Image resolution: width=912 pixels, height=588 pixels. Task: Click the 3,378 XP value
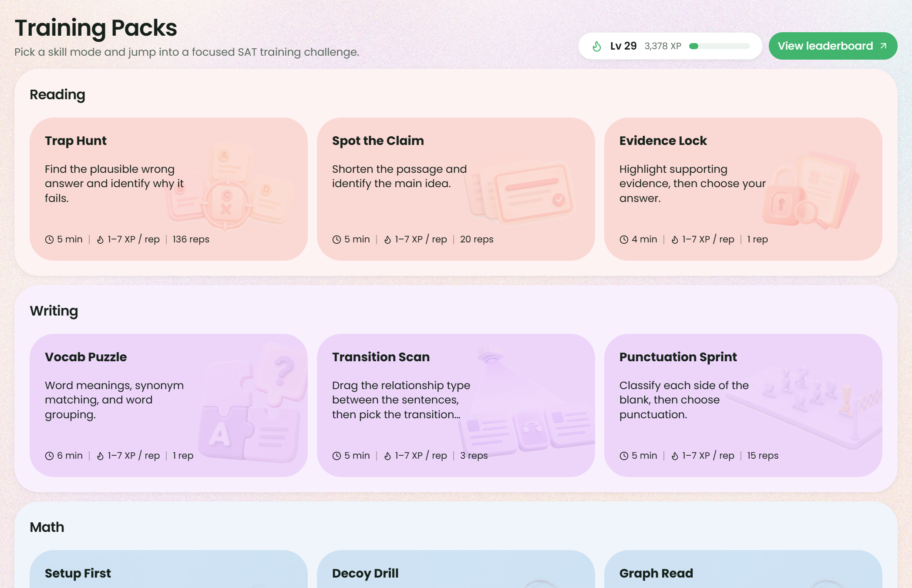point(663,46)
